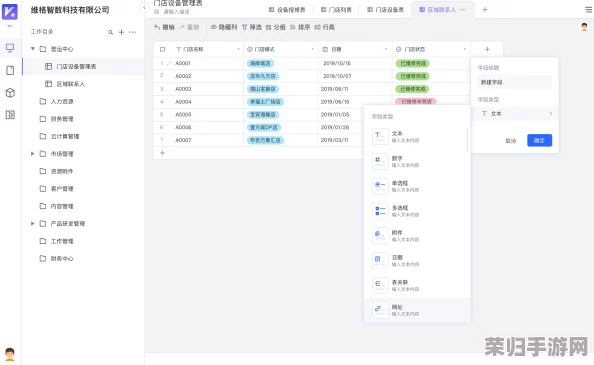Open the monitor workbench icon in left rail
594x365 pixels.
pyautogui.click(x=10, y=48)
